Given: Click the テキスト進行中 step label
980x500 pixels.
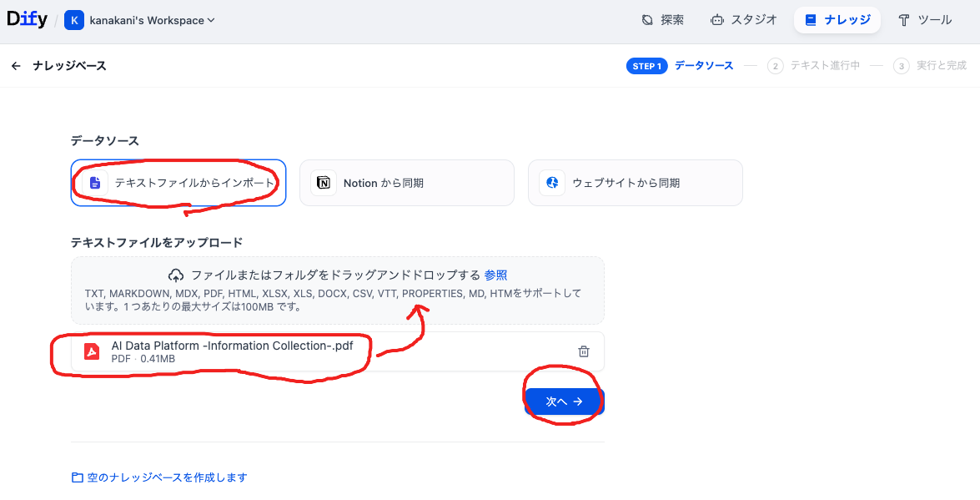Looking at the screenshot, I should click(x=825, y=65).
